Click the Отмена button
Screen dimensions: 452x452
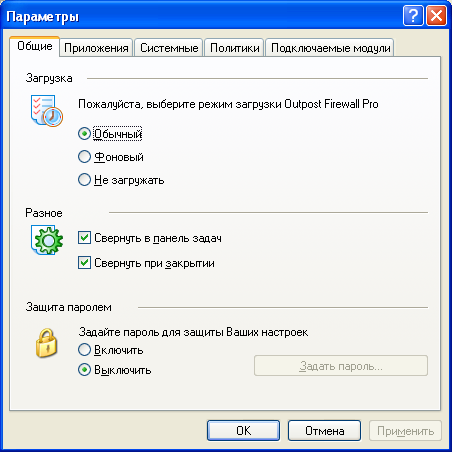pyautogui.click(x=324, y=431)
